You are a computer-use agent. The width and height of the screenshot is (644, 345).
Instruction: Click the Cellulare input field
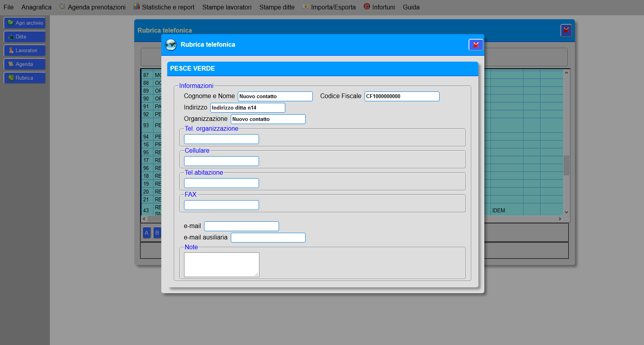pos(221,161)
